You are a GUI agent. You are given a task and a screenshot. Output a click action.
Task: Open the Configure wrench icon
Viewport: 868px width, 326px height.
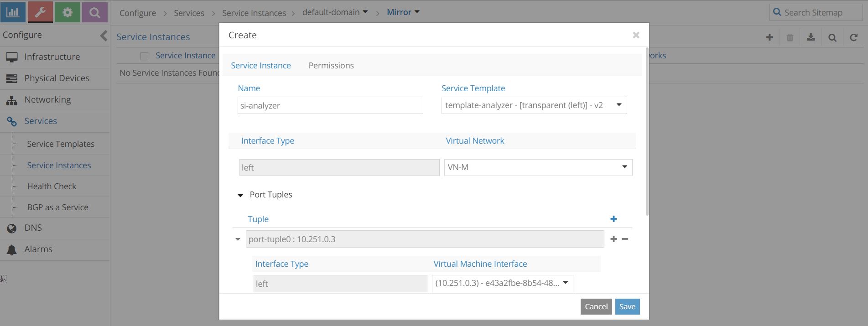pos(40,12)
